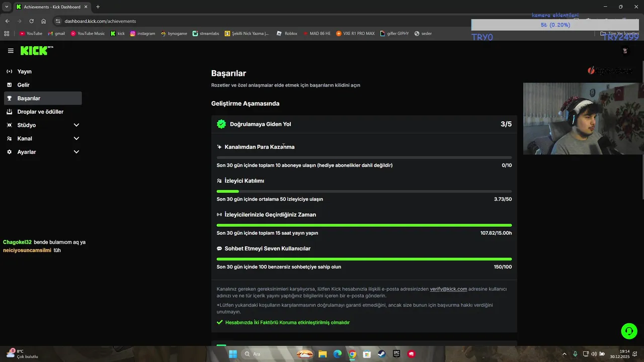Click the profile avatar icon at top right
This screenshot has width=644, height=362.
[x=625, y=51]
